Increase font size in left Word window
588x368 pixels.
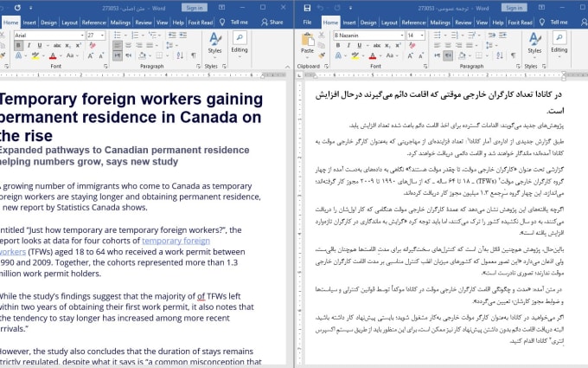[91, 55]
